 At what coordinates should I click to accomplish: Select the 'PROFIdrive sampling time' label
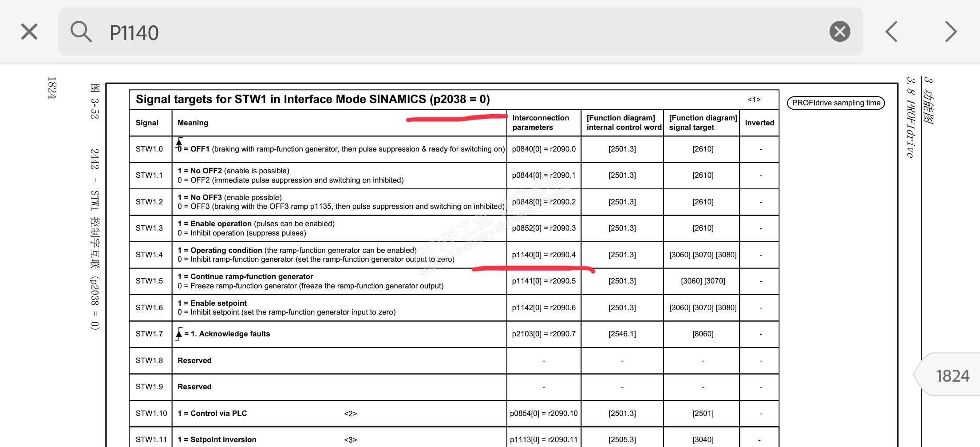836,103
